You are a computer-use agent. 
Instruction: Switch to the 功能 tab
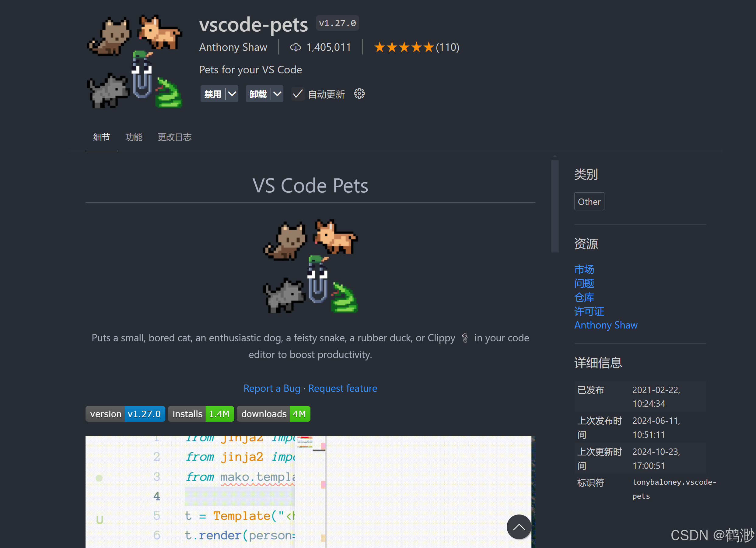click(x=134, y=137)
